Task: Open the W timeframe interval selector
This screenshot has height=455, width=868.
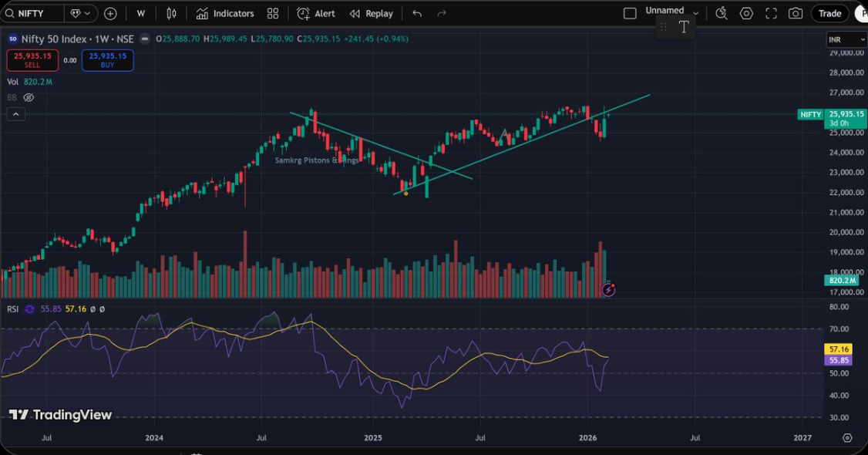Action: pos(140,13)
